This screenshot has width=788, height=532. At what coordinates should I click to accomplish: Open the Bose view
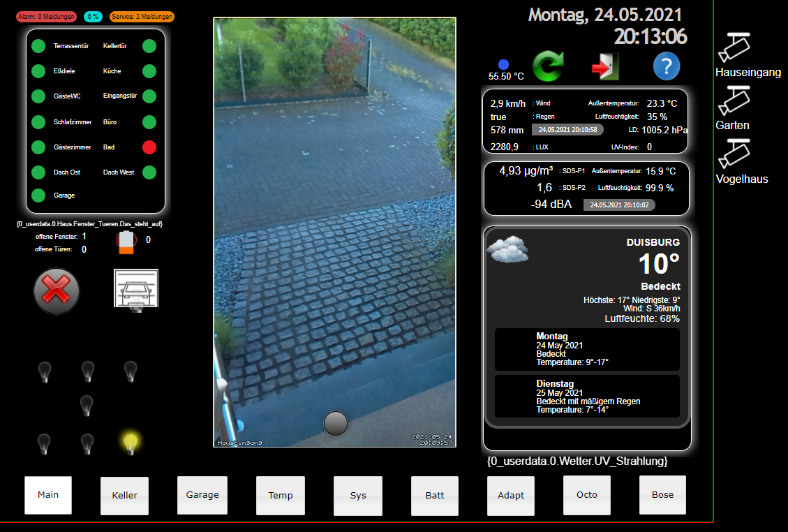pos(662,495)
